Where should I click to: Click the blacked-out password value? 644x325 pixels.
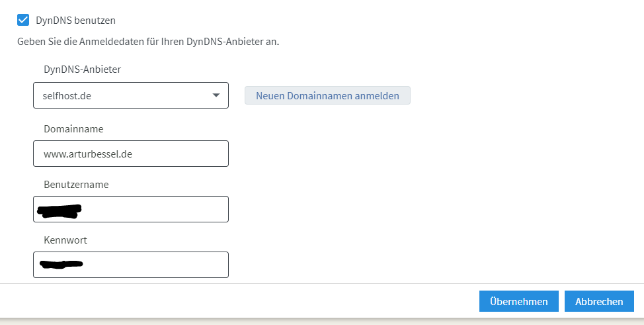pyautogui.click(x=61, y=265)
